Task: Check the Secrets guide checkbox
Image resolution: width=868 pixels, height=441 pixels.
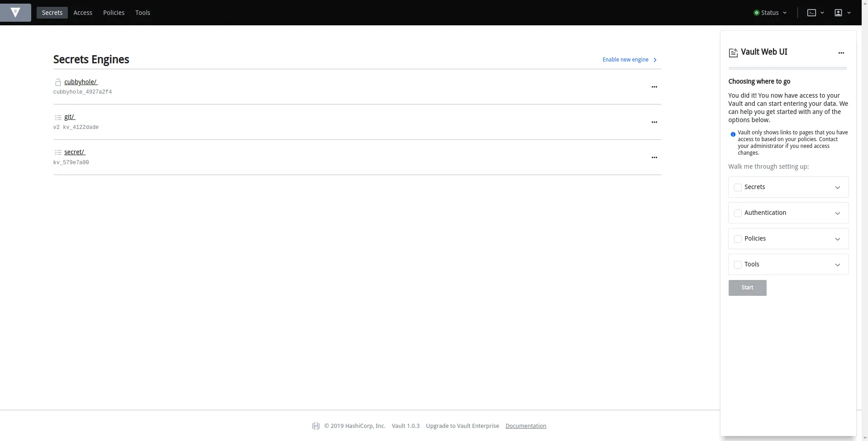Action: [x=738, y=187]
